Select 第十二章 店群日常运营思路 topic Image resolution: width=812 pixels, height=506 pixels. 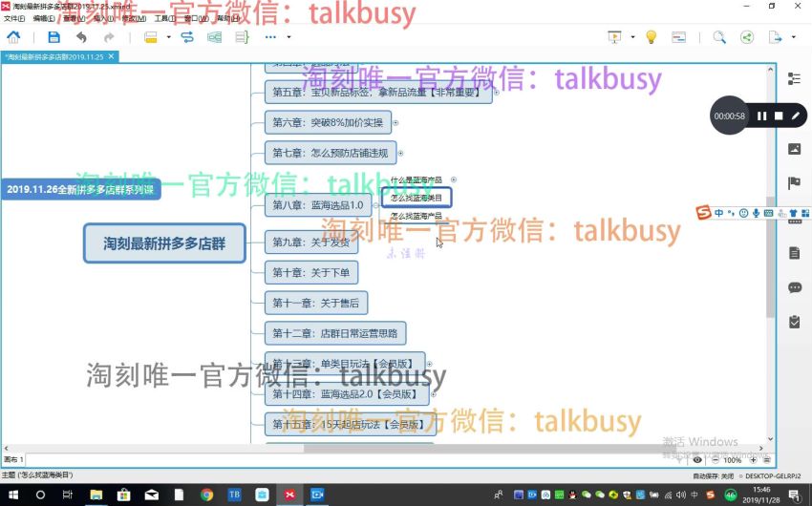pyautogui.click(x=335, y=334)
